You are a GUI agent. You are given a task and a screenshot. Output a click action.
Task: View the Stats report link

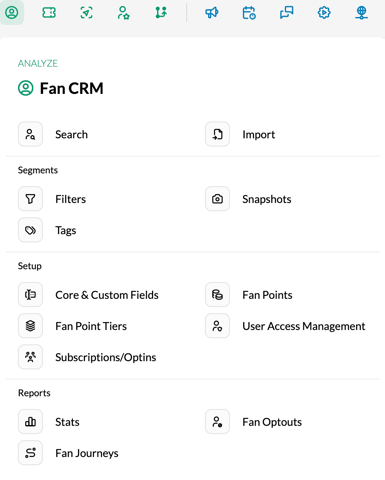click(x=67, y=422)
